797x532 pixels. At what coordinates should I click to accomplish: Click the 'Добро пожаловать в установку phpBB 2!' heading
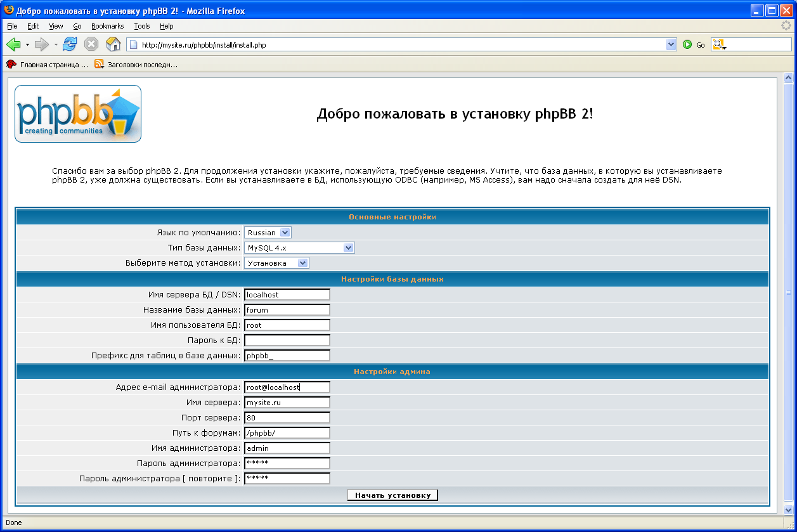455,114
